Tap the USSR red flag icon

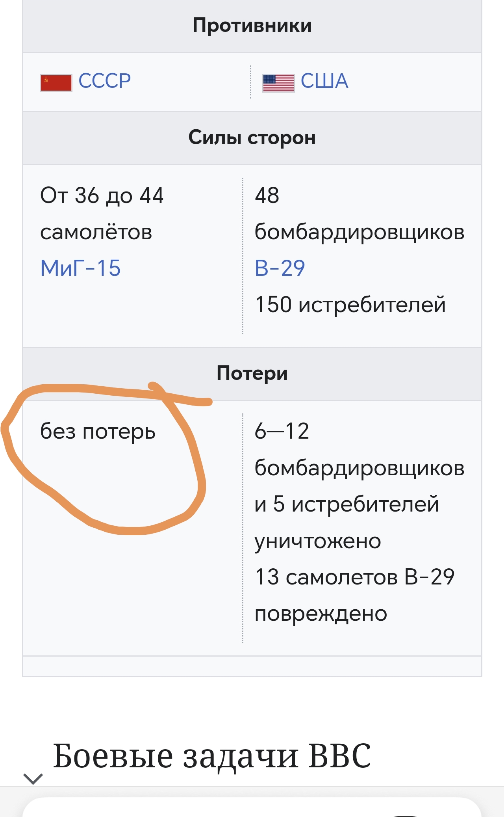[x=56, y=83]
